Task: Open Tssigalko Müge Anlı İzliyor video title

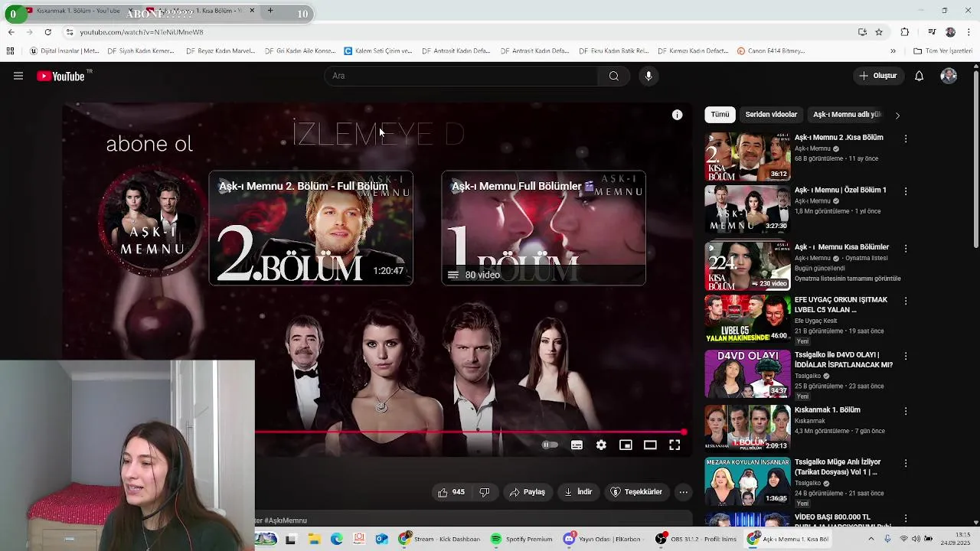Action: pyautogui.click(x=838, y=467)
